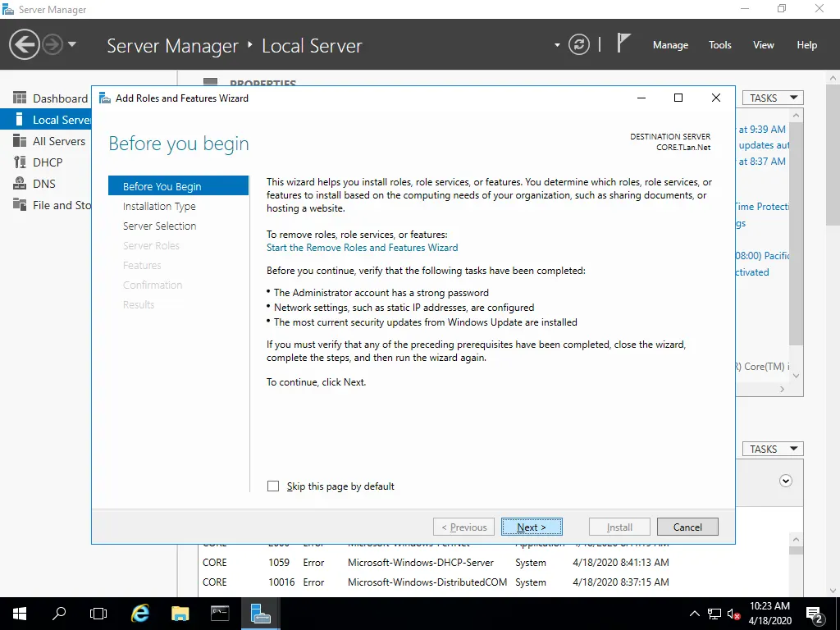Start the Remove Roles and Features Wizard
840x630 pixels.
[x=362, y=248]
